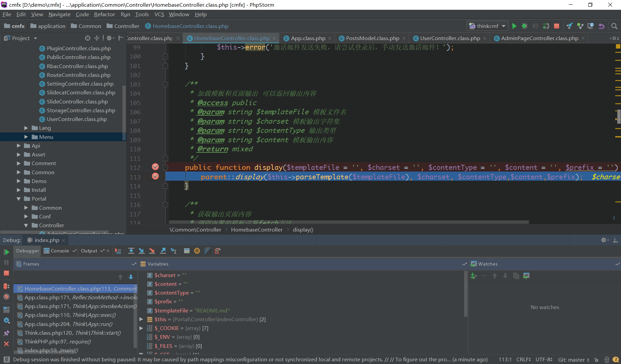
Task: Toggle Sort Values Alphabetically icon
Action: [x=207, y=251]
